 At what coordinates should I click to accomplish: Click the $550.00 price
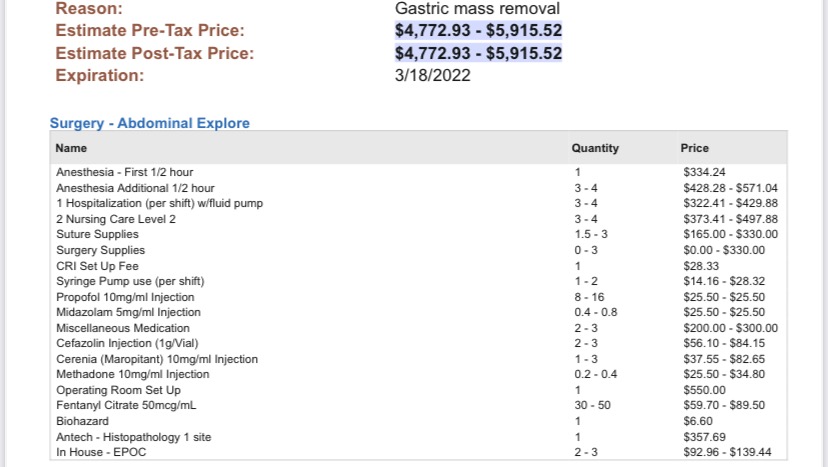pyautogui.click(x=701, y=390)
